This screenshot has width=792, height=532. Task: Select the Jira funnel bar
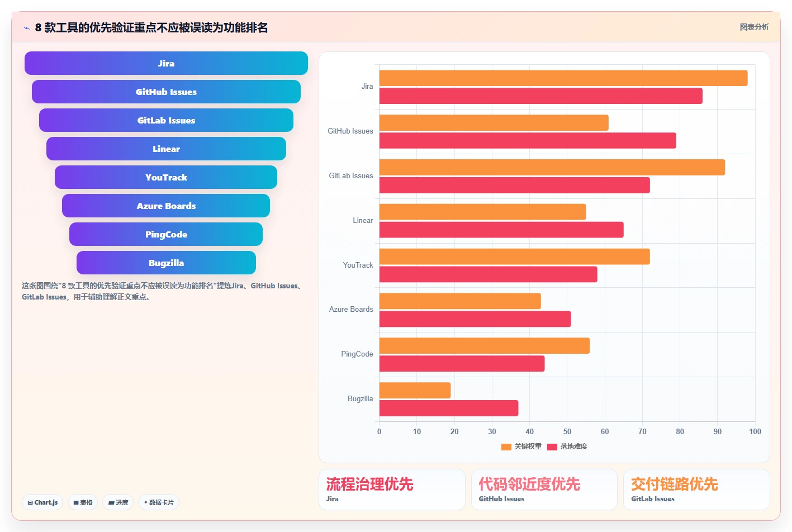coord(166,63)
